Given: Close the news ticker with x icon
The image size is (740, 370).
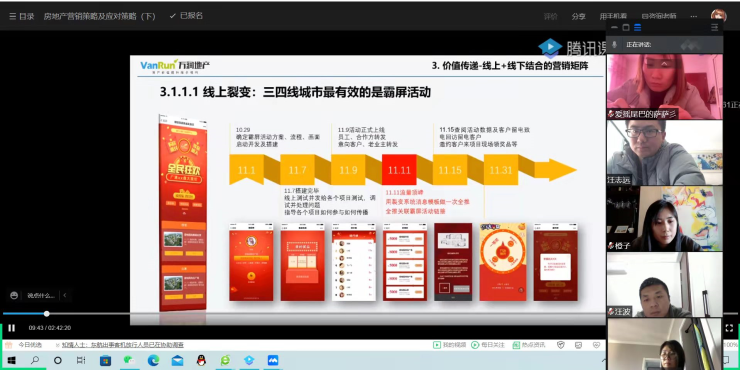Looking at the screenshot, I should [x=57, y=345].
